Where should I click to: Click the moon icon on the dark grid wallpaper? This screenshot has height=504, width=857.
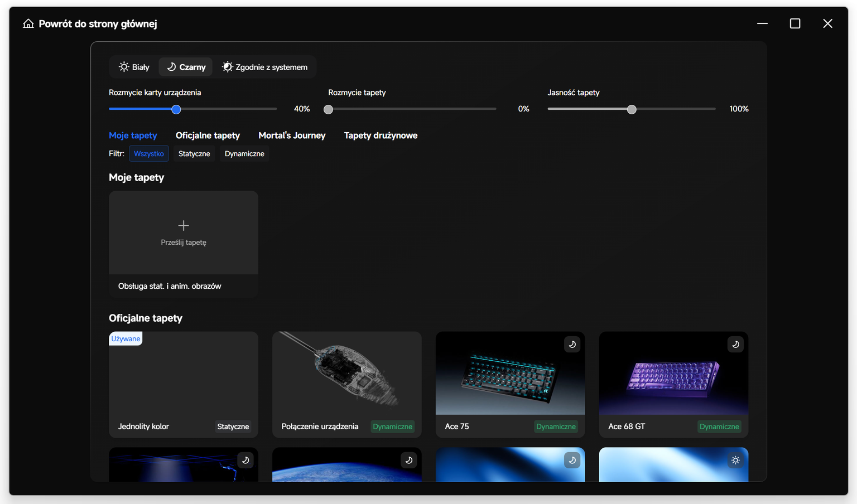(245, 461)
